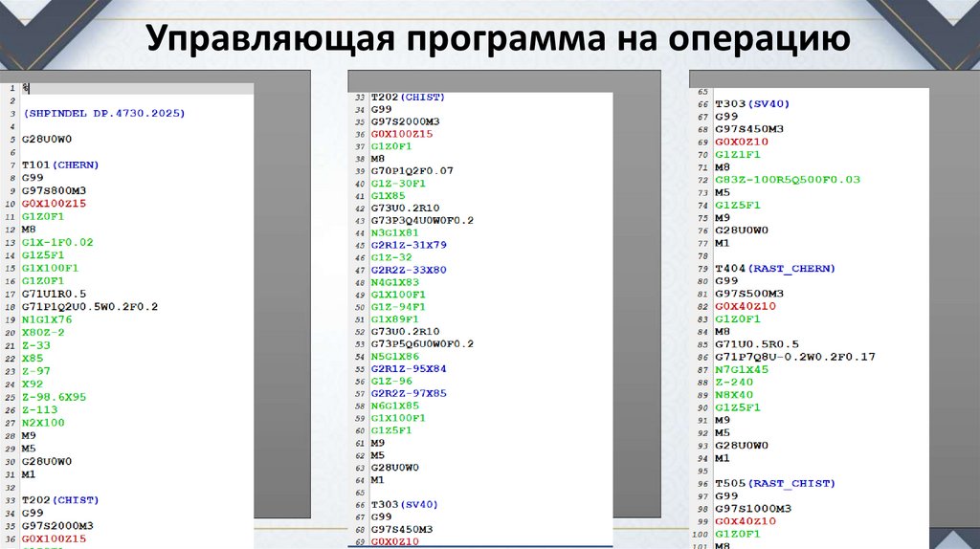Click the line X85 on row 22
This screenshot has width=980, height=549.
[x=33, y=359]
